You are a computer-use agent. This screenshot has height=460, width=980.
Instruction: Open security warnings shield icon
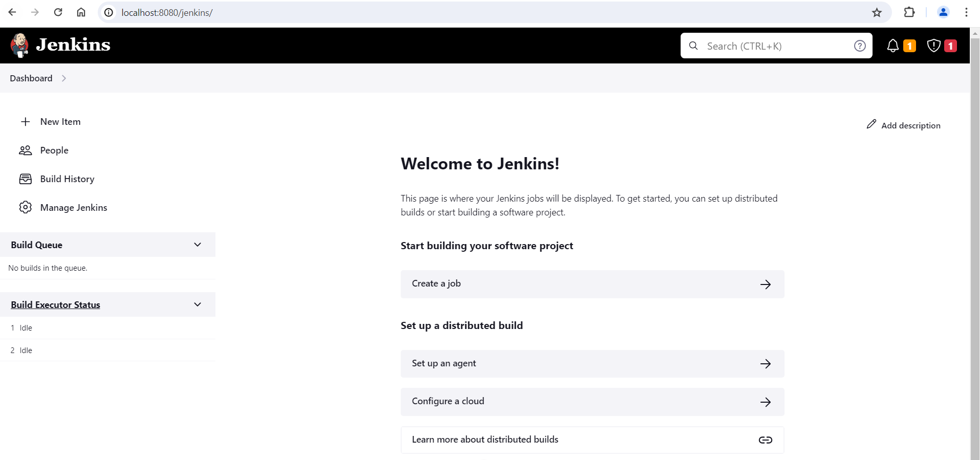point(933,46)
